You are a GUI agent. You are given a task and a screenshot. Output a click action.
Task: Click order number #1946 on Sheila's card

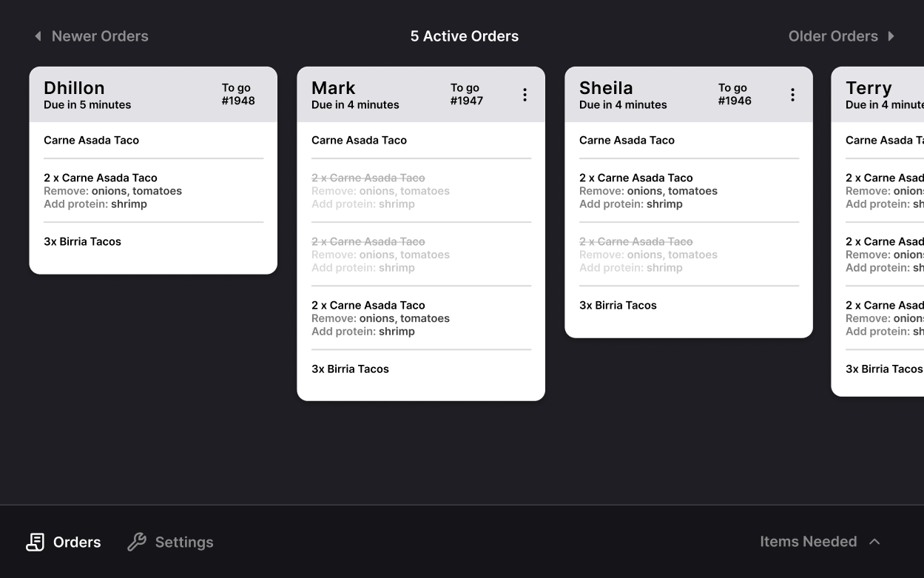coord(735,101)
